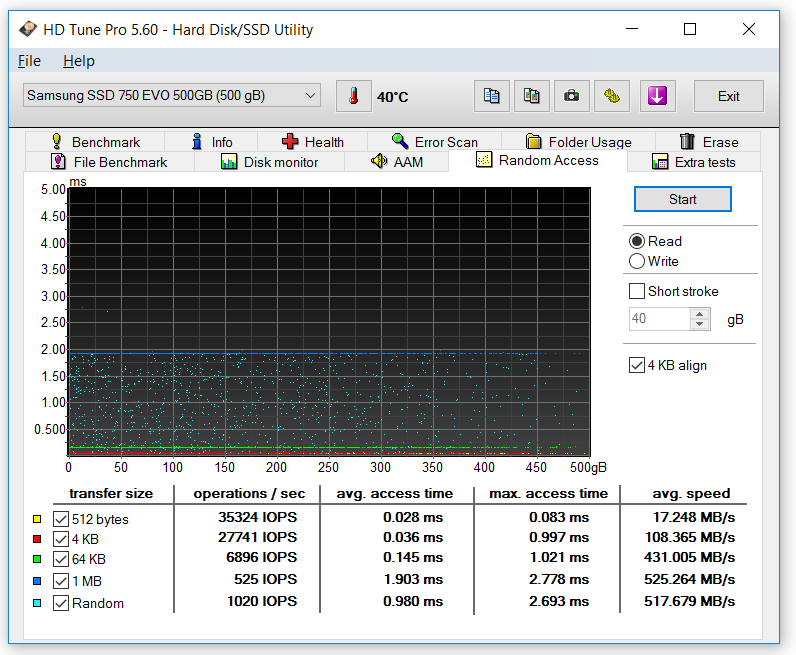This screenshot has width=796, height=655.
Task: Click the 431.005 MB/s speed value
Action: tap(689, 558)
